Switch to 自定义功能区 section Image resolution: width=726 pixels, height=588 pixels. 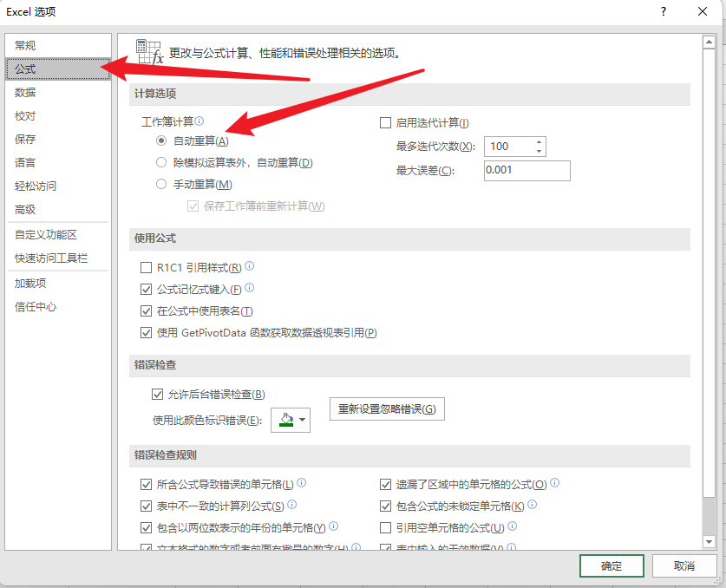(x=46, y=235)
